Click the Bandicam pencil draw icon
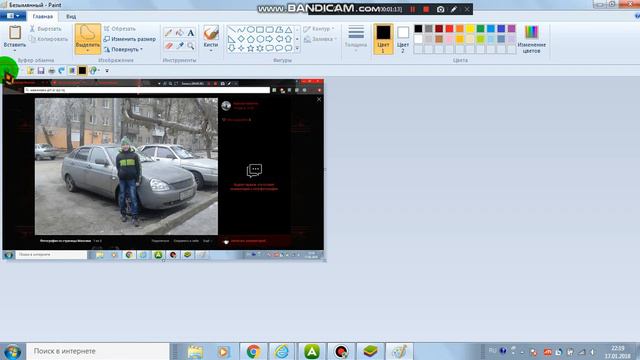The width and height of the screenshot is (640, 360). pos(454,9)
